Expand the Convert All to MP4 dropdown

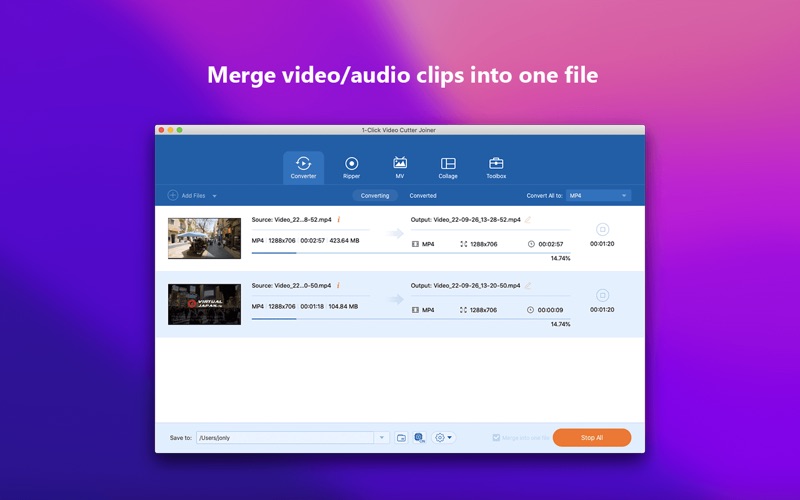point(598,196)
